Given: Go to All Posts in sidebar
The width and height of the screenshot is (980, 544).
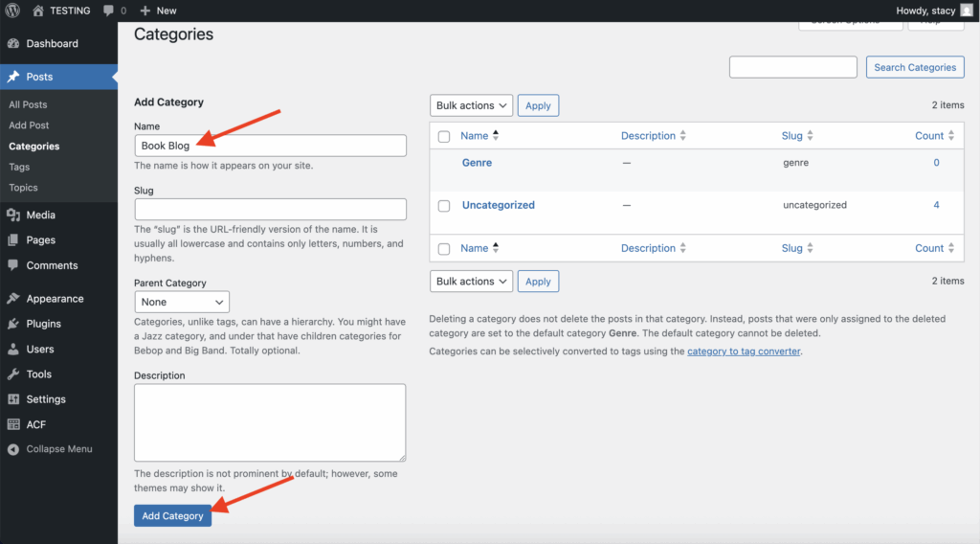Looking at the screenshot, I should point(28,104).
